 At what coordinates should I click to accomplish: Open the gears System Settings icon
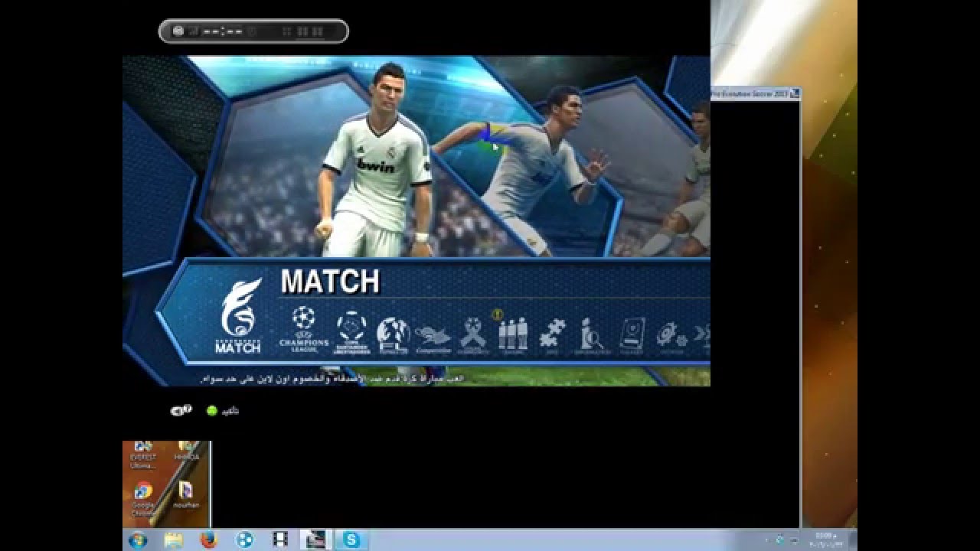coord(671,337)
